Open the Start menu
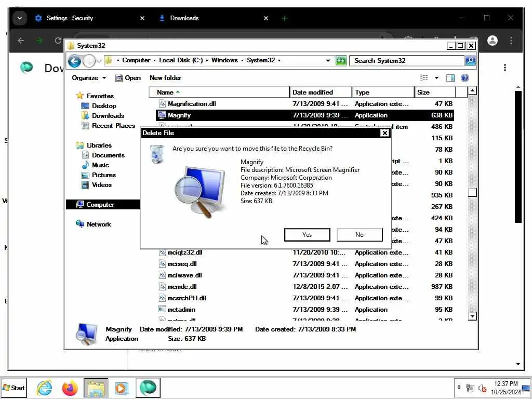The height and width of the screenshot is (399, 532). point(14,388)
